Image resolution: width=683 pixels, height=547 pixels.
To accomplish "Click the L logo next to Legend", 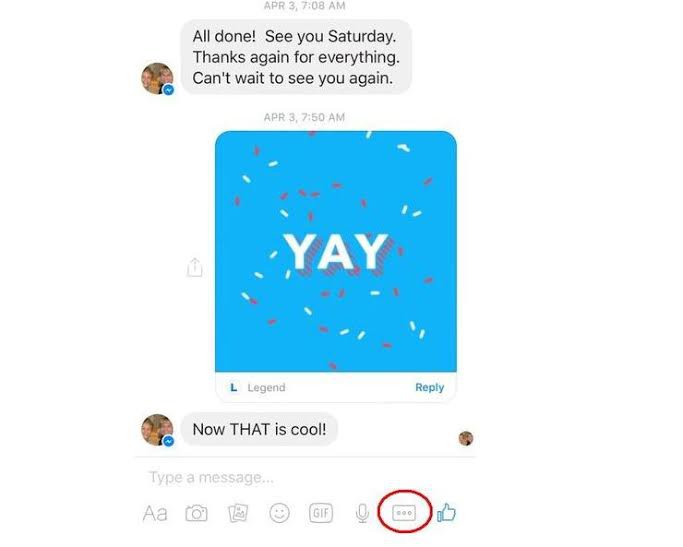I will coord(233,387).
